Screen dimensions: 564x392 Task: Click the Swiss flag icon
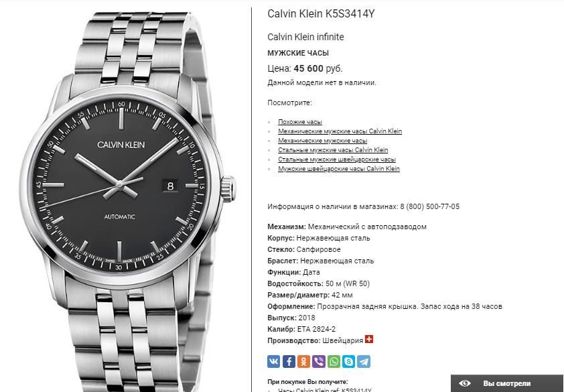369,339
